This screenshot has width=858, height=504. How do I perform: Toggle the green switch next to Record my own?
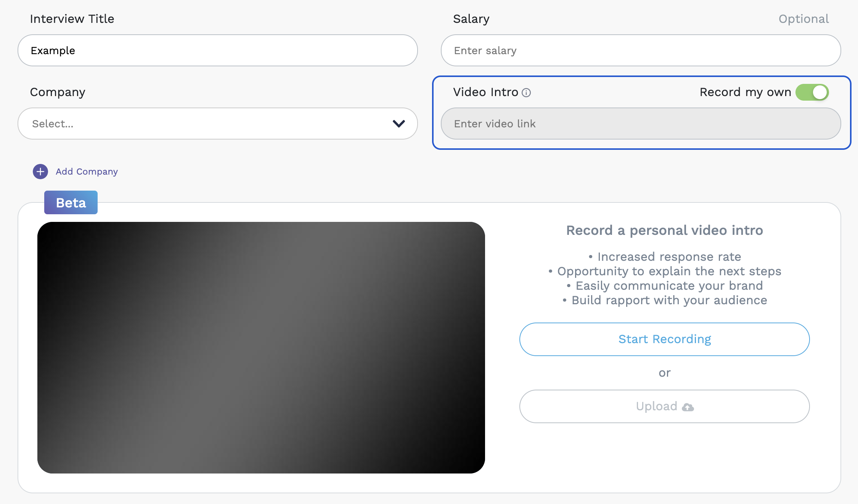812,92
